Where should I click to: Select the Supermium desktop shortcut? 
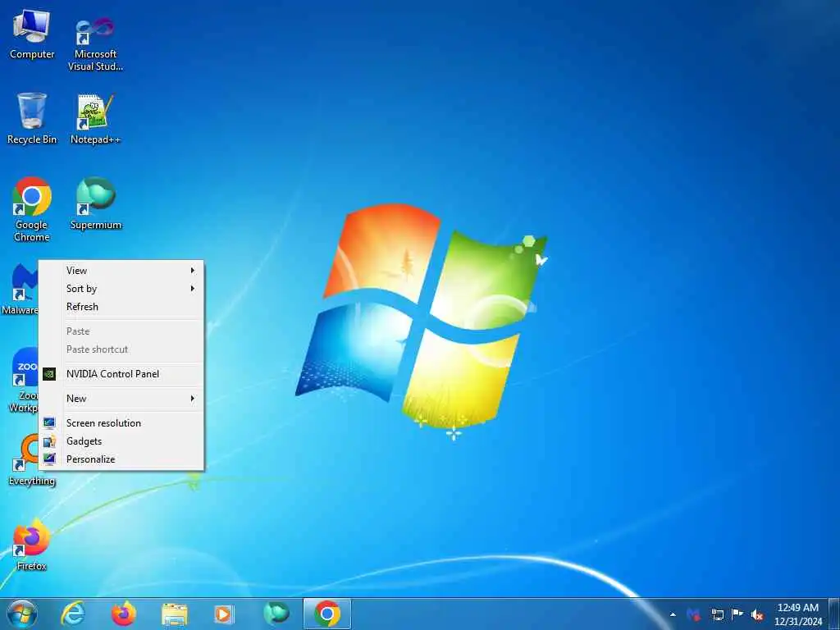[95, 204]
